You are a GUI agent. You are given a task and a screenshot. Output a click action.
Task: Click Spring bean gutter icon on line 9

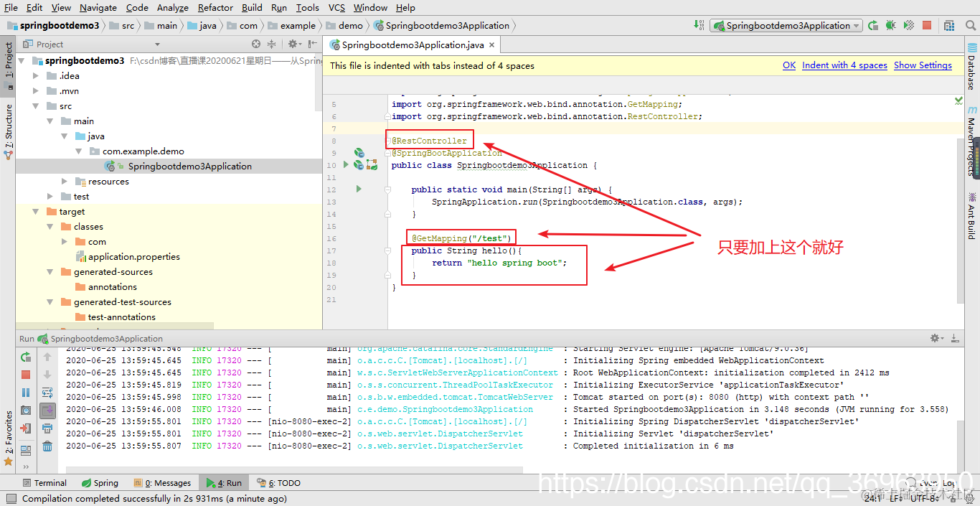(359, 153)
